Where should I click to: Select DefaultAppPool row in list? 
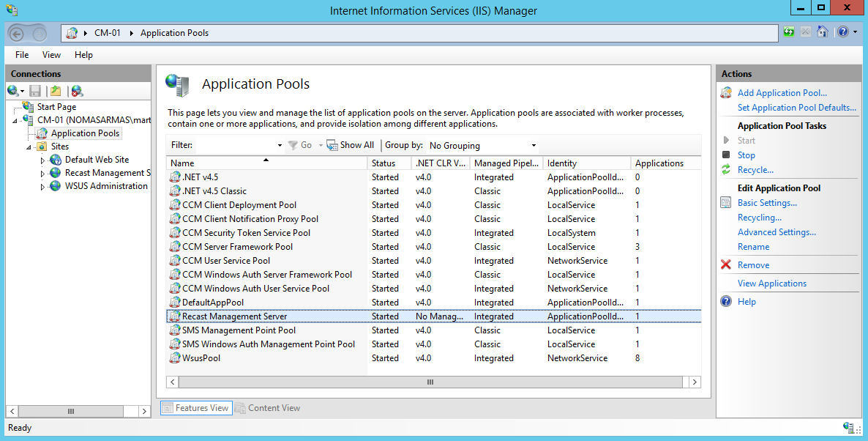pyautogui.click(x=213, y=303)
